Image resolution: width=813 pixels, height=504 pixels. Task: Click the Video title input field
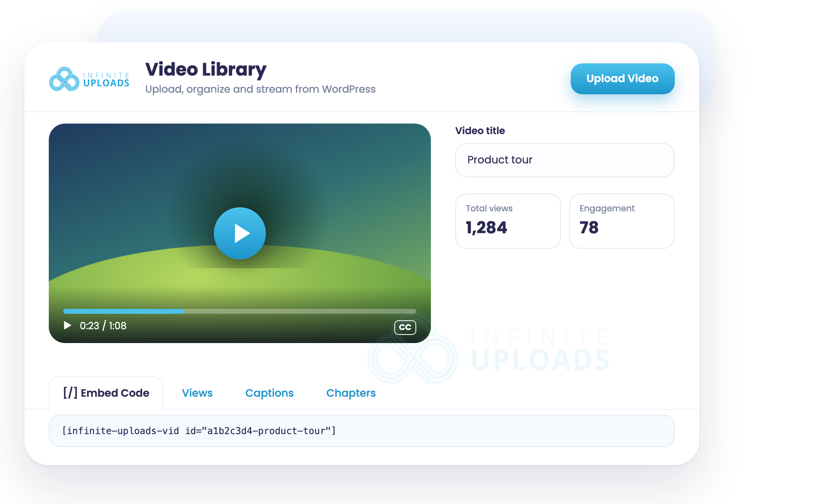(x=565, y=160)
